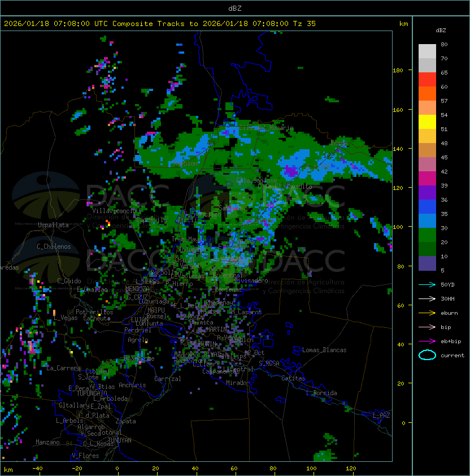Click the Cacheuta place label
Viewport: 470px width, 476px height.
click(97, 318)
